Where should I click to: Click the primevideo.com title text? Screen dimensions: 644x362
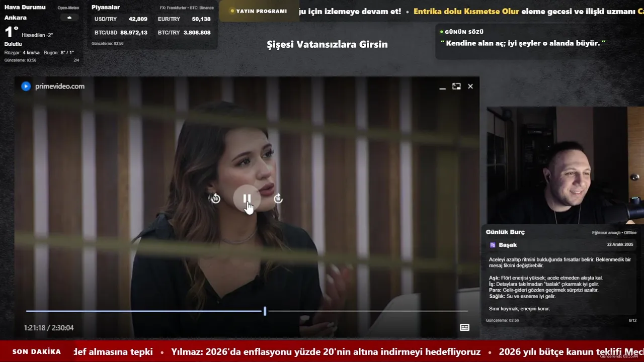coord(60,86)
